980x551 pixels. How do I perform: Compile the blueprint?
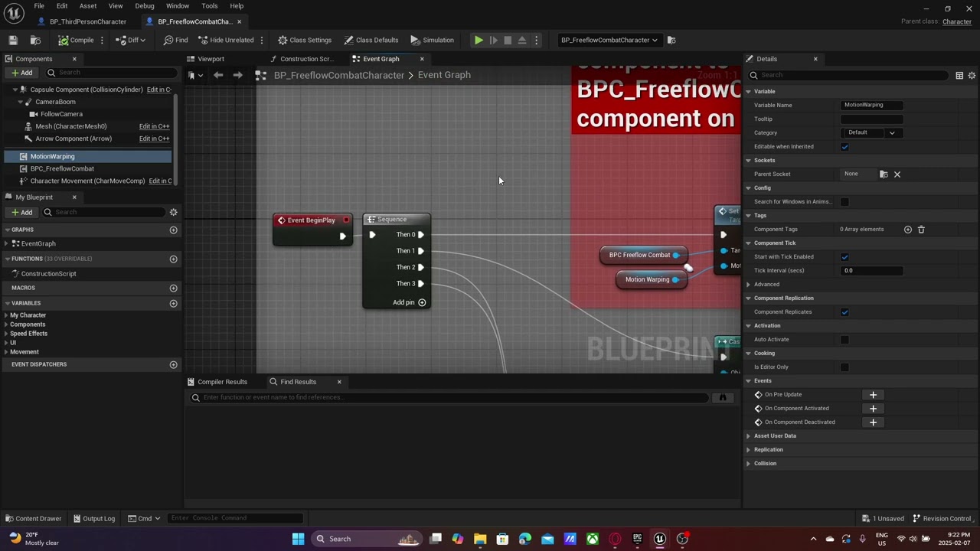[x=76, y=40]
